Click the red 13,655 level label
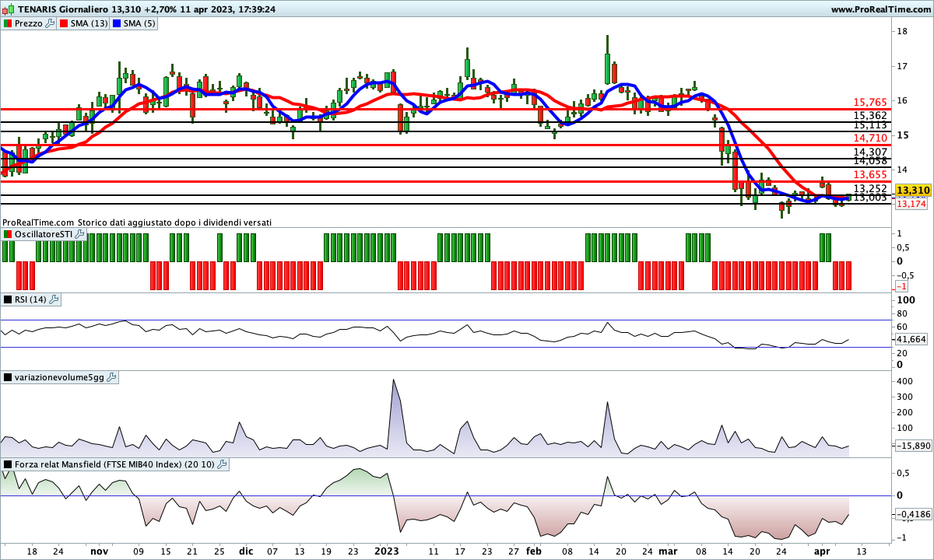The height and width of the screenshot is (560, 934). (x=870, y=175)
